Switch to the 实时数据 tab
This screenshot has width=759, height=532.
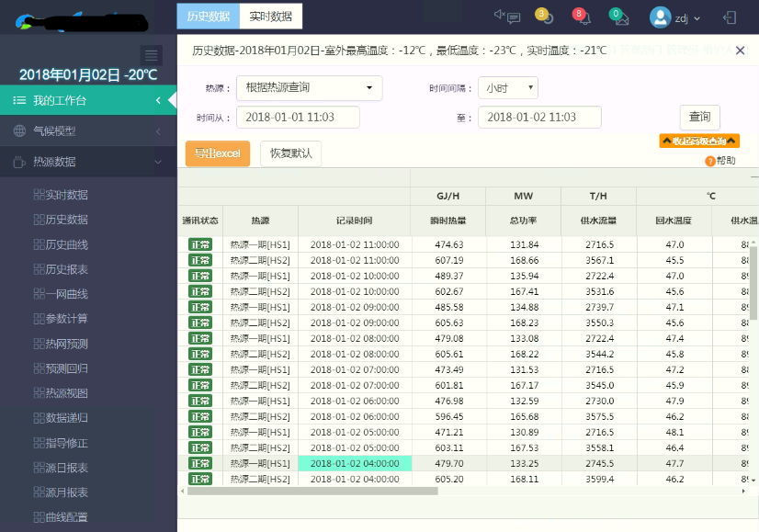tap(270, 16)
